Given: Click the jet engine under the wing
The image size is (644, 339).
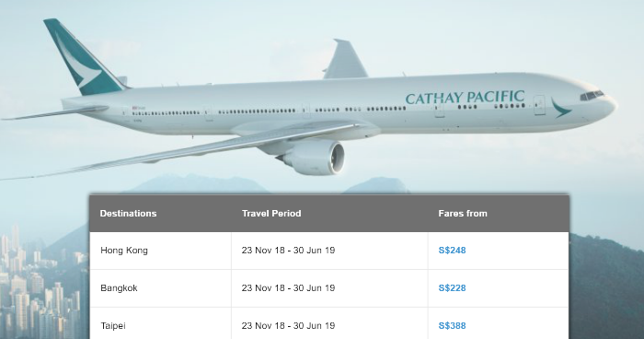Looking at the screenshot, I should pos(315,158).
